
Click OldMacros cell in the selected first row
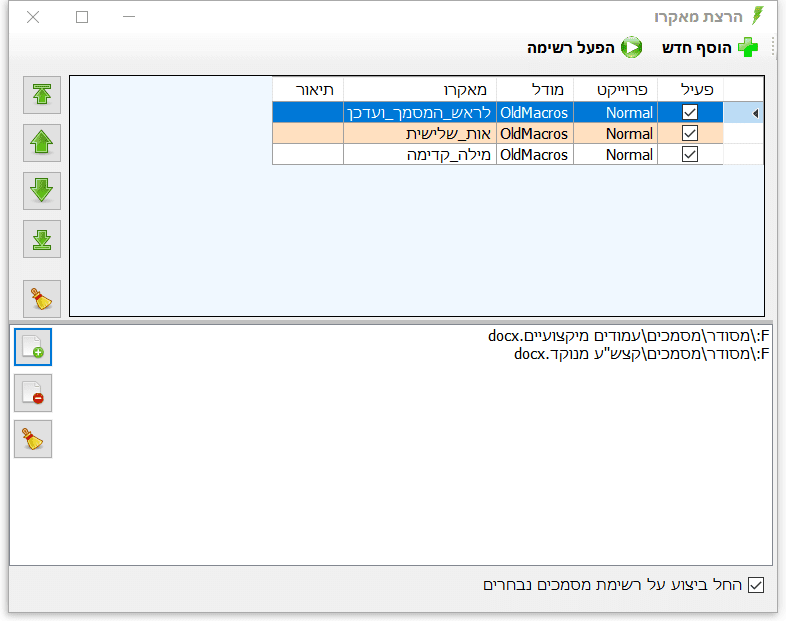(x=535, y=112)
